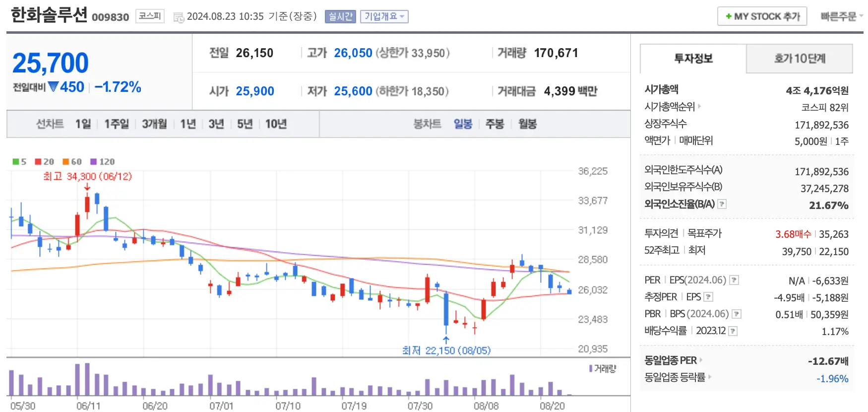Click the purple 120-day moving average legend
Viewport: 868px width, 412px height.
103,162
